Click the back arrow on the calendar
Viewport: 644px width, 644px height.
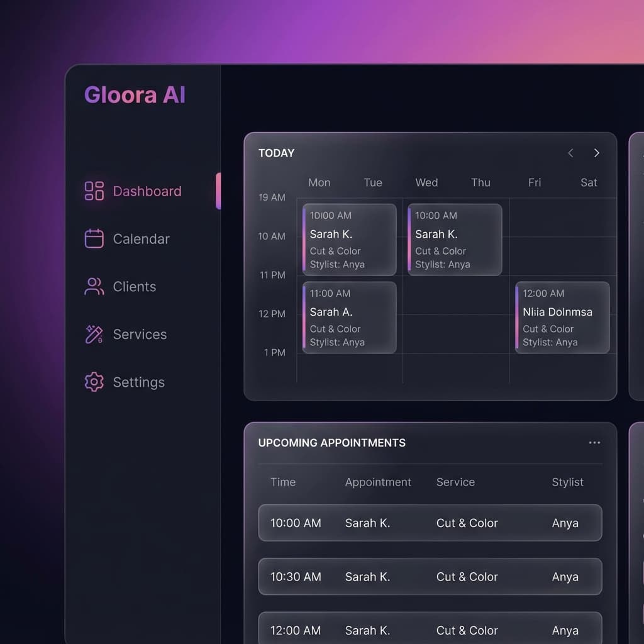(x=570, y=153)
